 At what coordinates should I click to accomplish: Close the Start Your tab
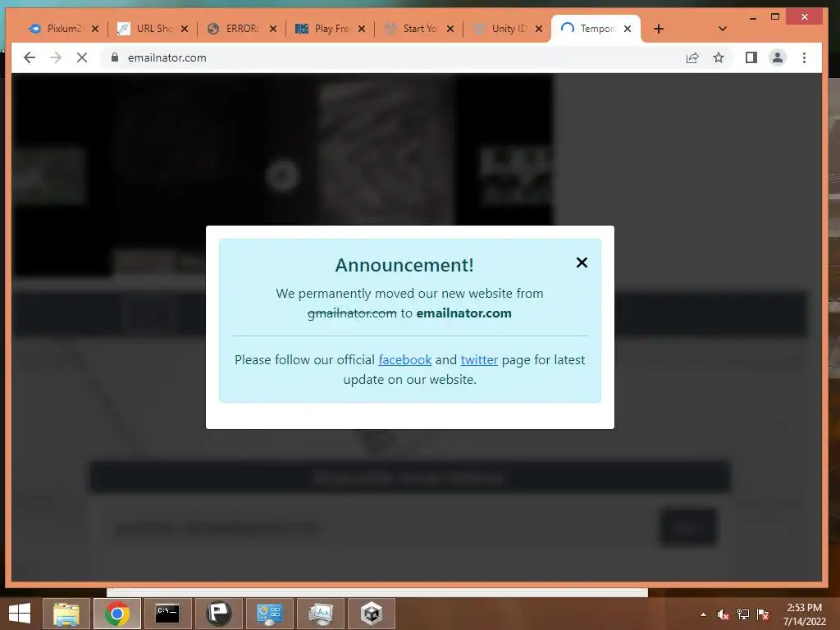450,29
